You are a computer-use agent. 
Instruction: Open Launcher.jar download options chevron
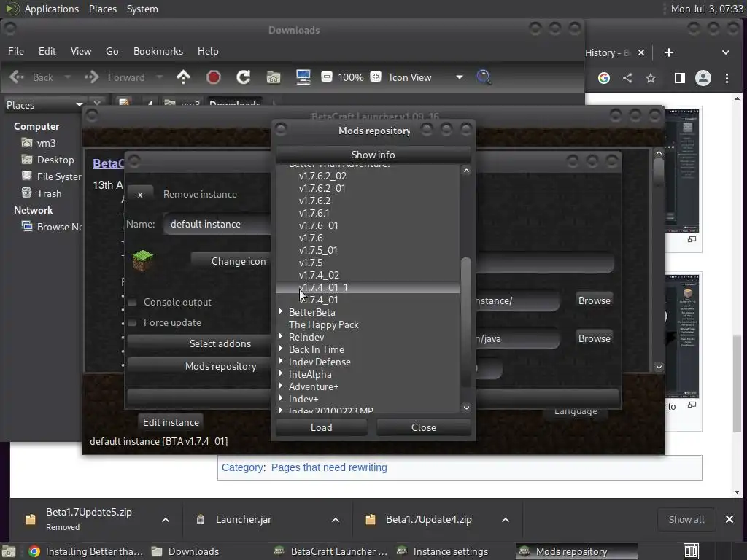336,520
